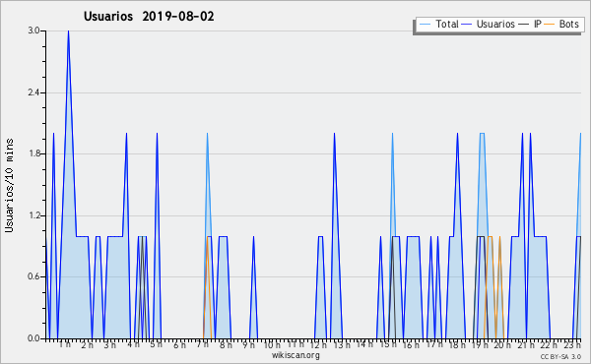
Task: Click the spike peak near 13 h
Action: point(334,134)
